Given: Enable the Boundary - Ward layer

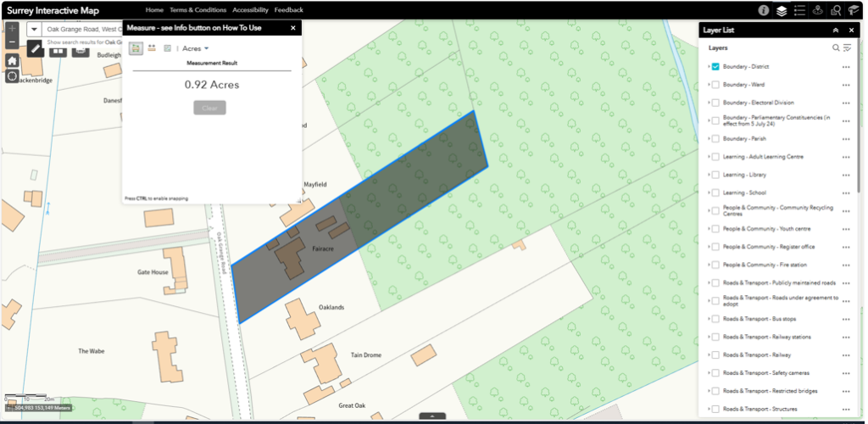Looking at the screenshot, I should [x=716, y=85].
